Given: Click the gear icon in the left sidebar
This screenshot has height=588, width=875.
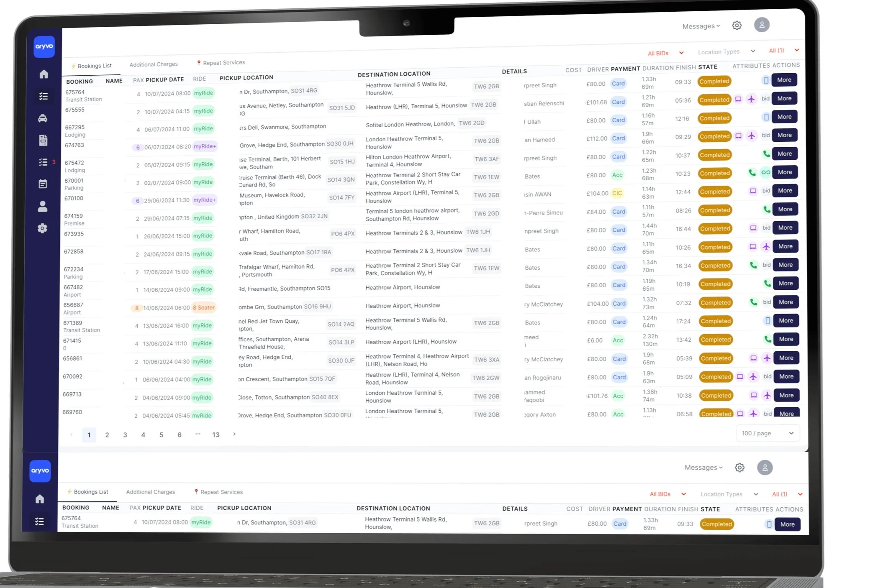Looking at the screenshot, I should point(42,228).
